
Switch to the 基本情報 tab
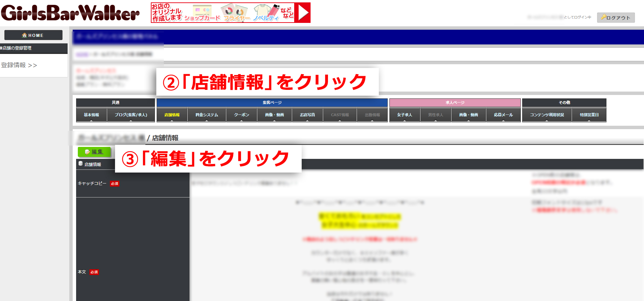tap(91, 115)
